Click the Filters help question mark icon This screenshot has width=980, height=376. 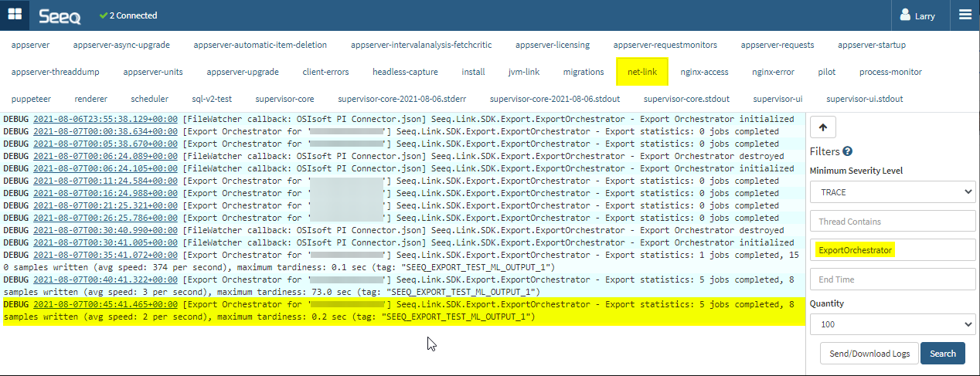(848, 152)
